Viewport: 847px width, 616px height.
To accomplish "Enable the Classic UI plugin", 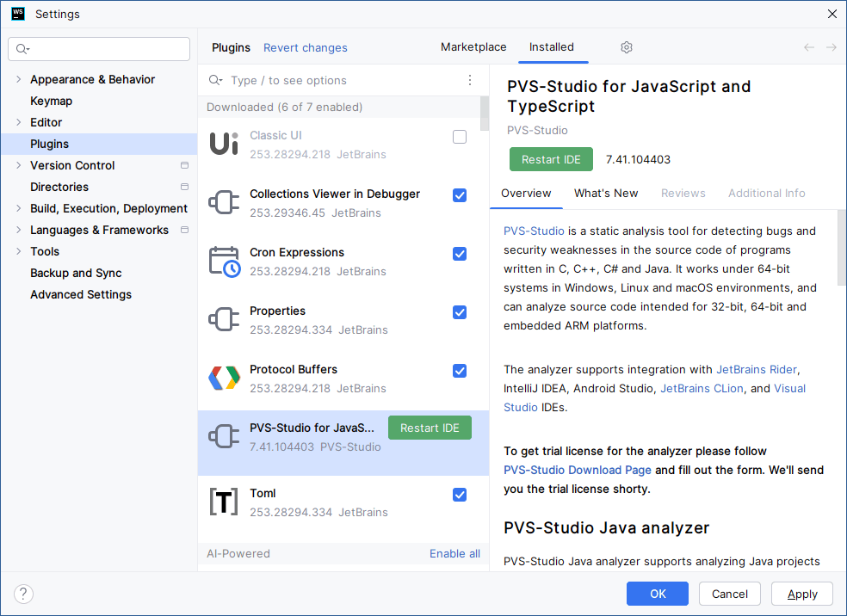I will [459, 136].
